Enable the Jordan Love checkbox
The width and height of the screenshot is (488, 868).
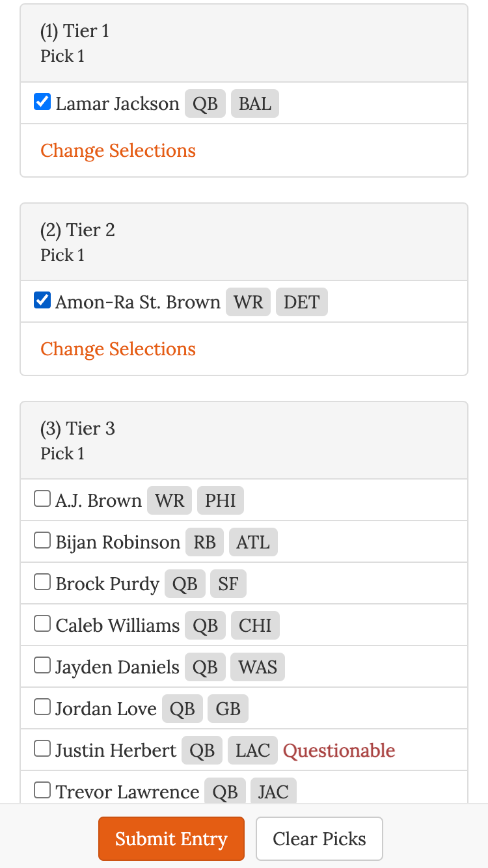click(42, 706)
